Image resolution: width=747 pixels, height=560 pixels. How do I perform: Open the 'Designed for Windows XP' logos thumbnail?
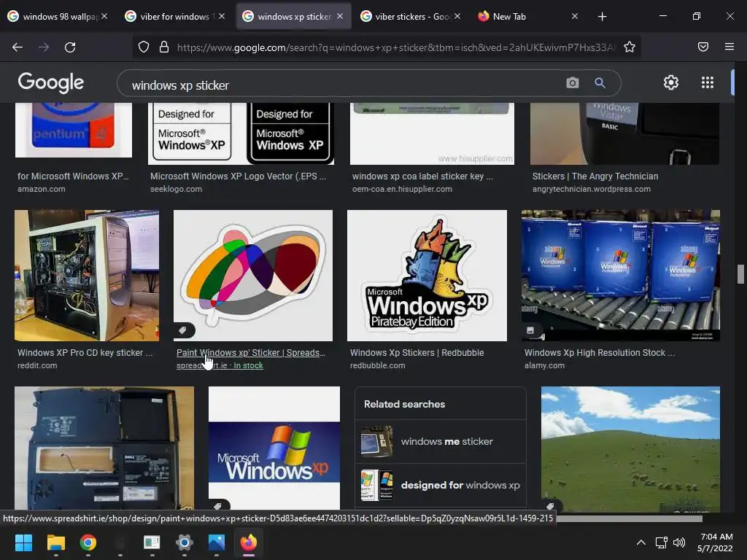pyautogui.click(x=241, y=133)
